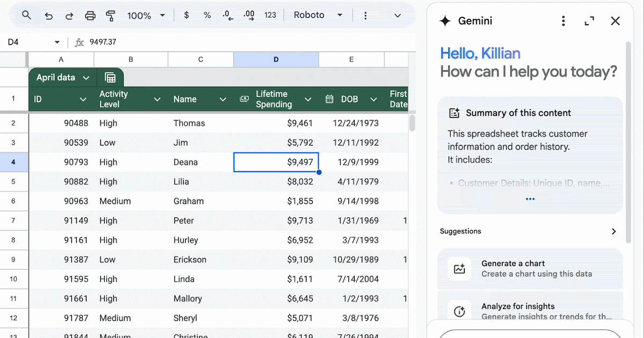The width and height of the screenshot is (644, 338).
Task: Expand the Gemini panel to full size
Action: click(x=589, y=21)
